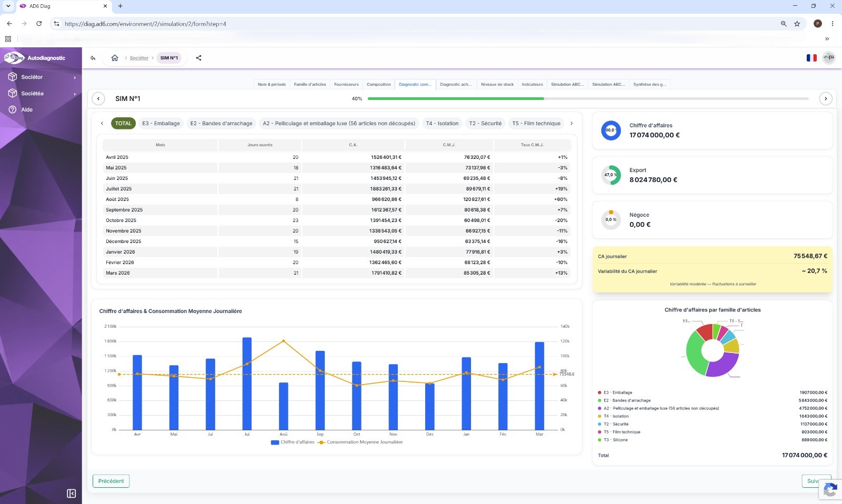842x504 pixels.
Task: Switch language using the French flag icon
Action: [x=811, y=58]
